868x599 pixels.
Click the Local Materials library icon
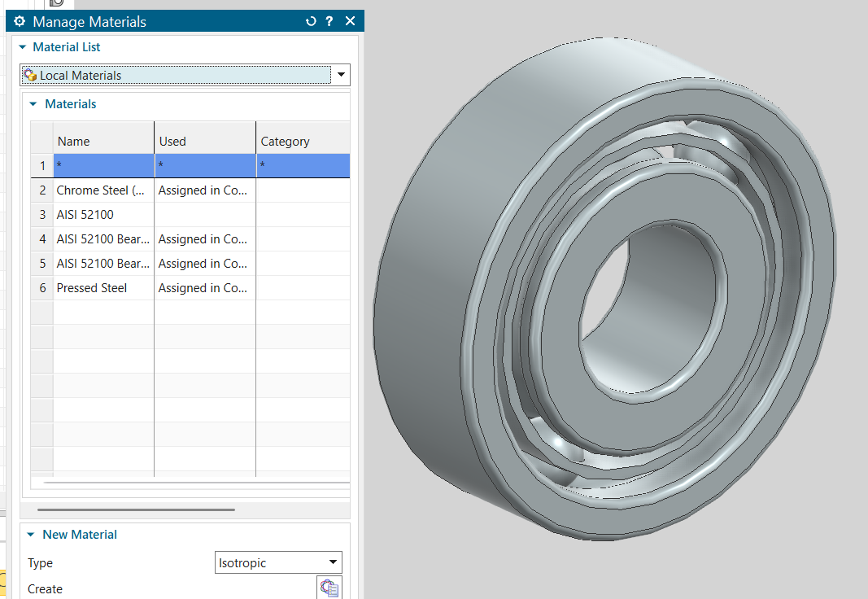[x=30, y=76]
